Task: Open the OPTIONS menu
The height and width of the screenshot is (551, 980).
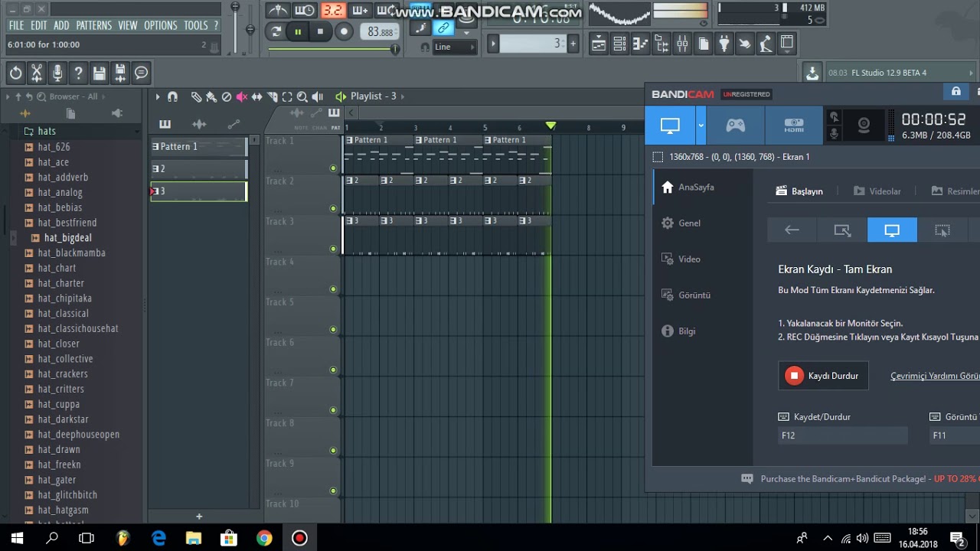Action: point(161,25)
